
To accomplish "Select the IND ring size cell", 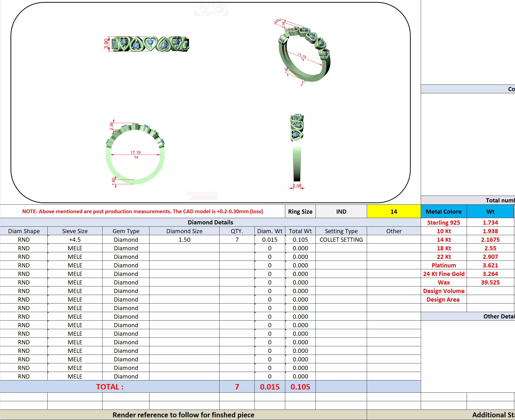I will pyautogui.click(x=341, y=211).
